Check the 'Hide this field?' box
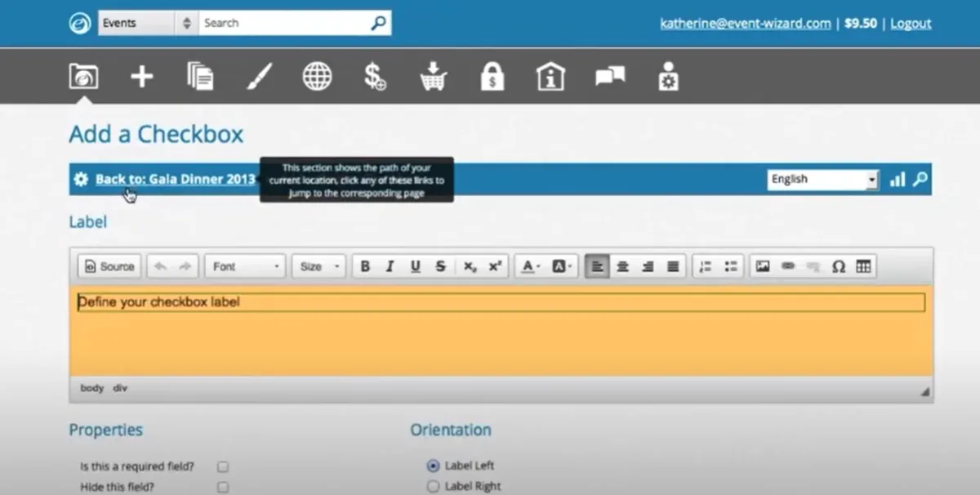 pyautogui.click(x=222, y=487)
